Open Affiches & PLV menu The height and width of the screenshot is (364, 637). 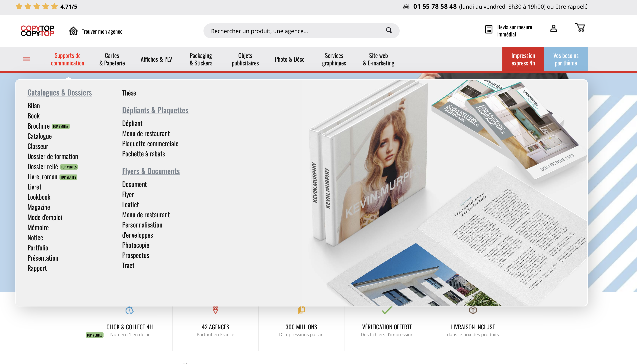pyautogui.click(x=156, y=59)
